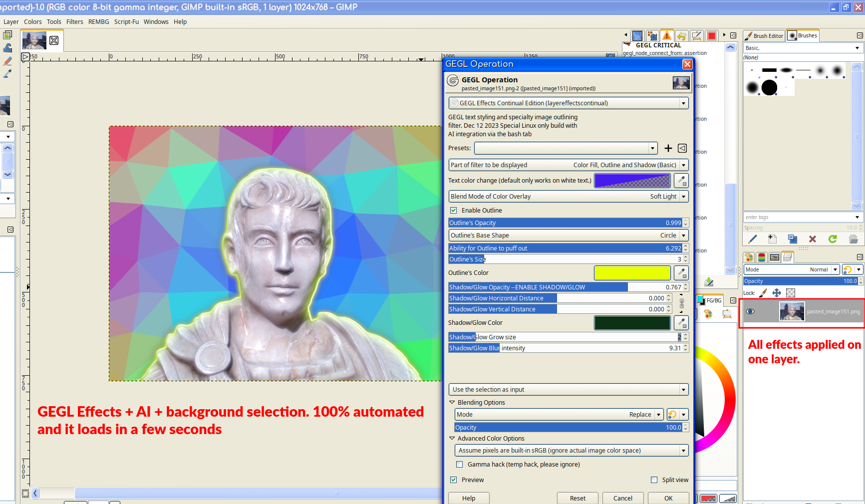Open the Patterns dockable tab
This screenshot has height=504, width=865.
coord(637,36)
